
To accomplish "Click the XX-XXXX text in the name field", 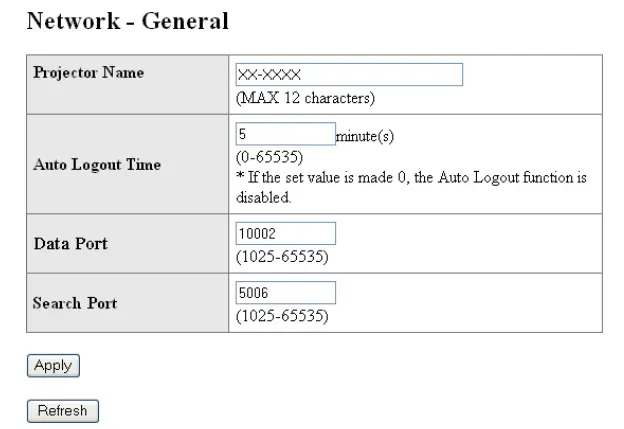I will click(270, 76).
